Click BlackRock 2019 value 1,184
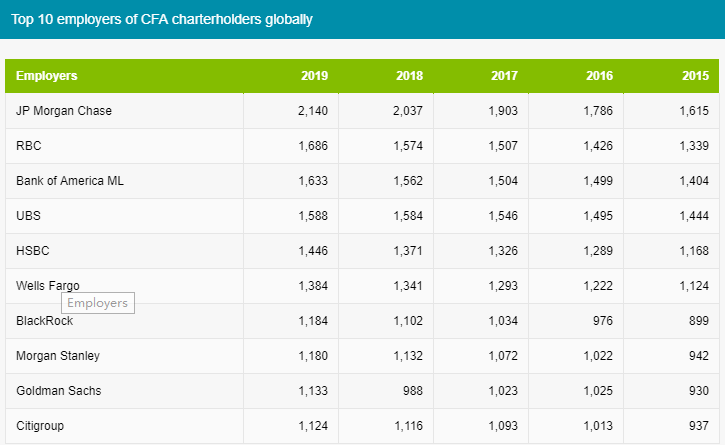Image resolution: width=725 pixels, height=445 pixels. (313, 321)
